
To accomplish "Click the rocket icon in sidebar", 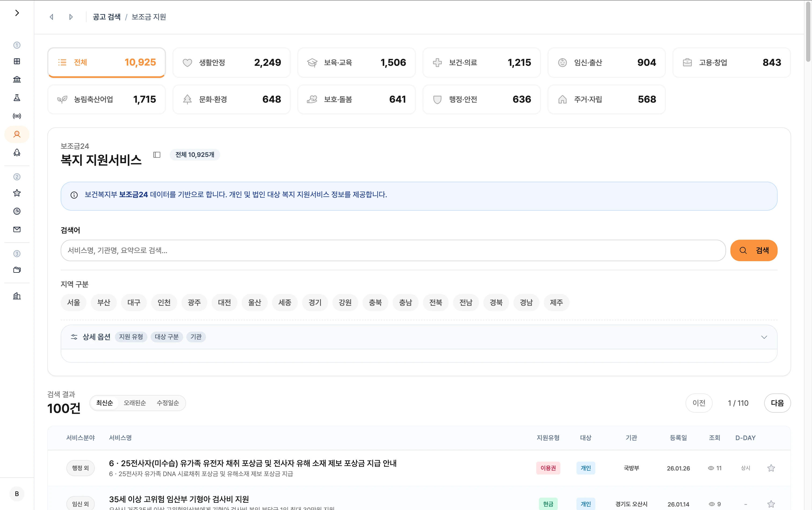I will (x=17, y=153).
